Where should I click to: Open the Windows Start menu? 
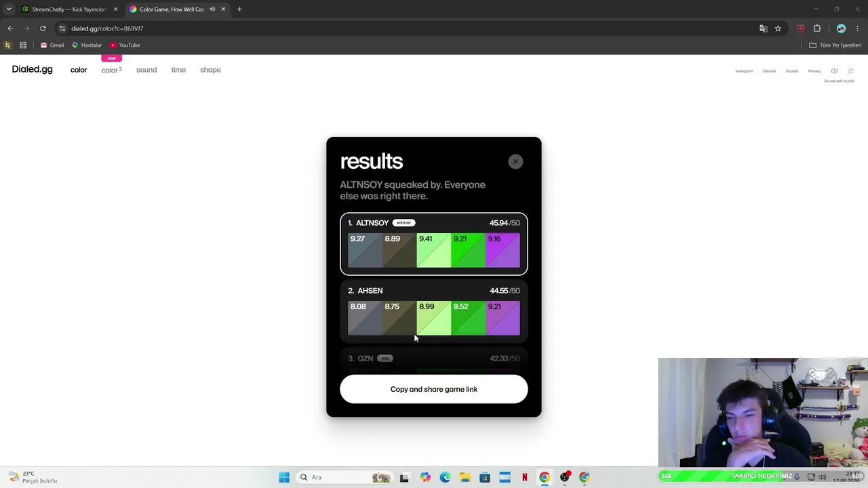coord(284,477)
